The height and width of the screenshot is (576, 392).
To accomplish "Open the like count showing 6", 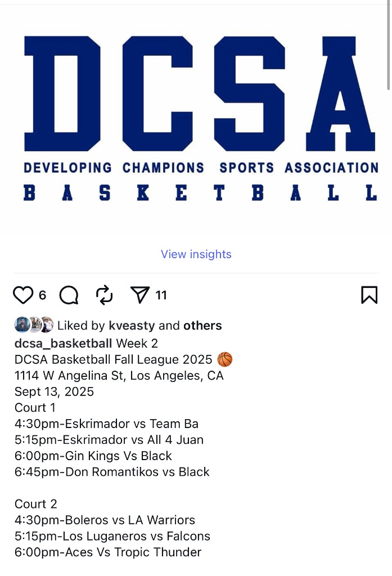I will pos(43,295).
